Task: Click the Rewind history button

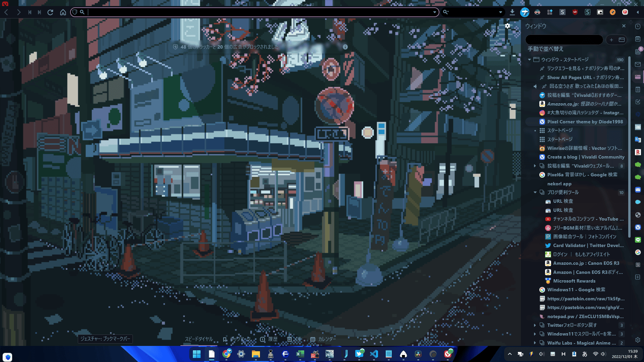Action: pos(30,12)
